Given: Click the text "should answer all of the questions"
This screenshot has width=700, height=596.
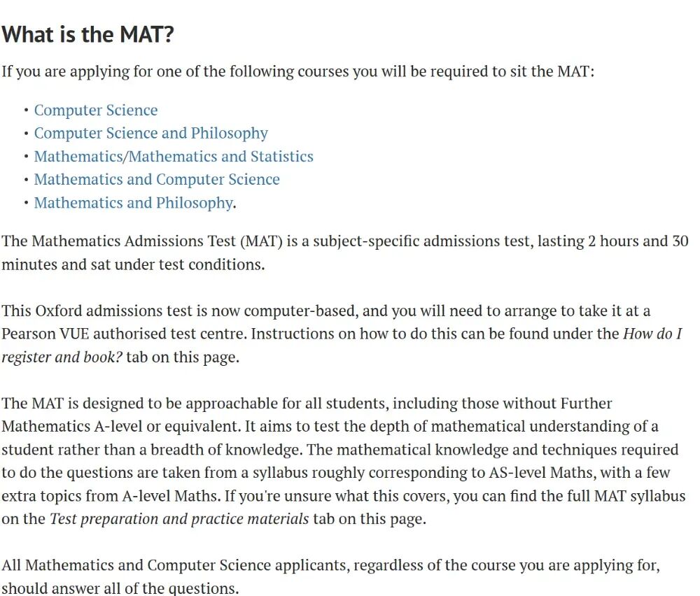Looking at the screenshot, I should pos(120,588).
